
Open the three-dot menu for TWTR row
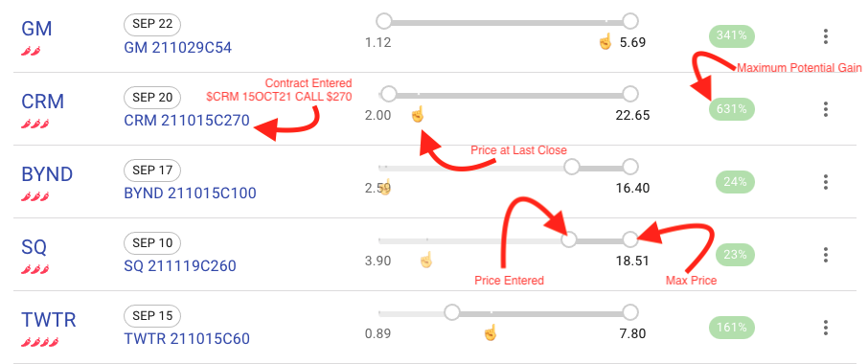(x=826, y=328)
